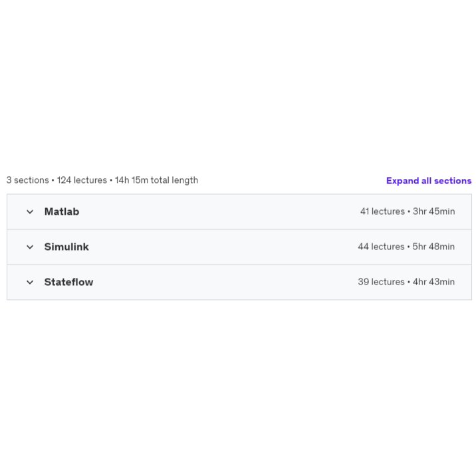This screenshot has height=476, width=476.
Task: Click empty middle area of Stateflow row
Action: point(219,283)
